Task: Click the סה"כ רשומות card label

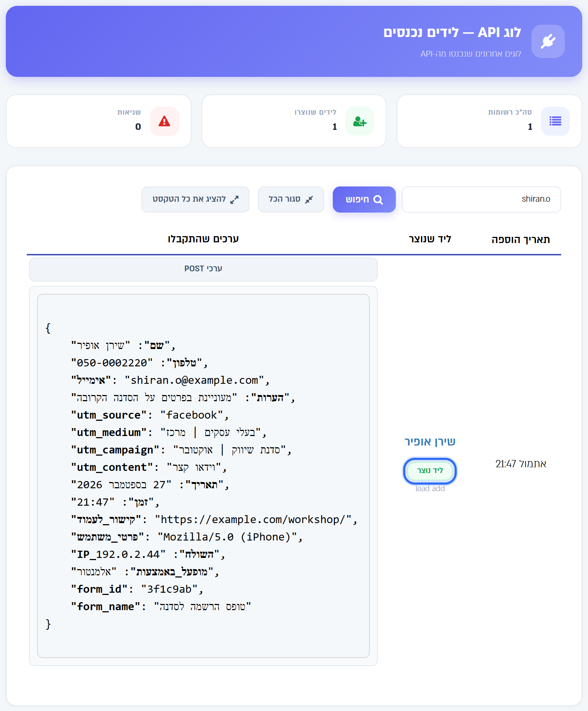Action: tap(510, 112)
